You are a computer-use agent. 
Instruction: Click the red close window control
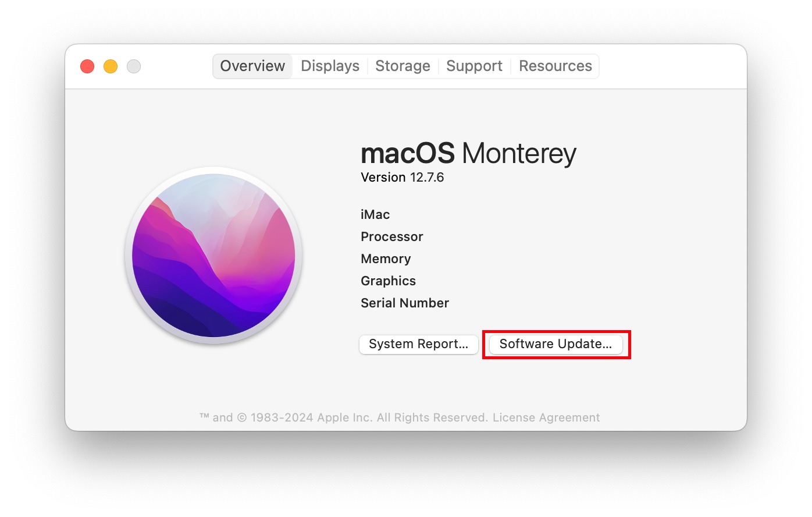[87, 66]
